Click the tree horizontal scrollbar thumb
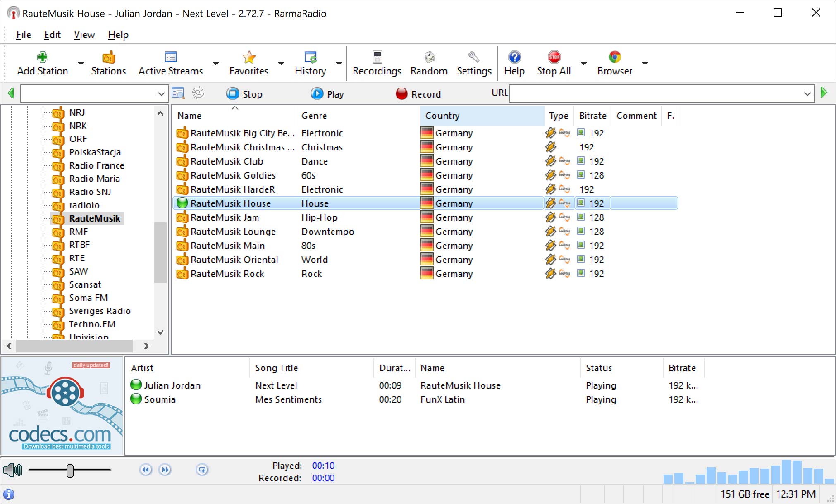The image size is (836, 504). [x=74, y=346]
